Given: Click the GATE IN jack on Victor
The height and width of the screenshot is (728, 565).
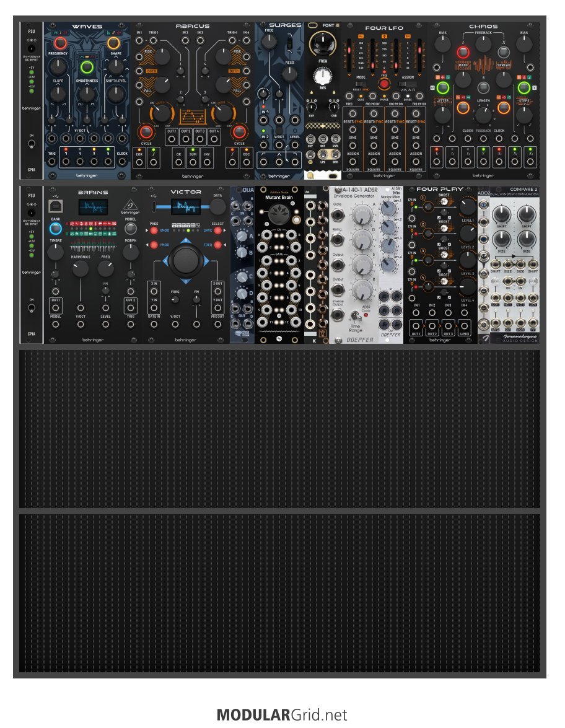Looking at the screenshot, I should point(154,325).
